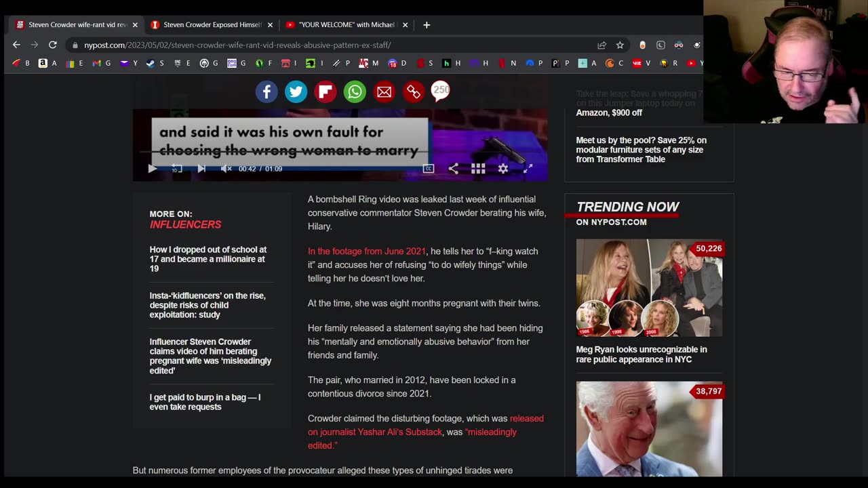Open 'Influencer Steven Crowder claims video' story
The height and width of the screenshot is (488, 868).
click(x=210, y=356)
